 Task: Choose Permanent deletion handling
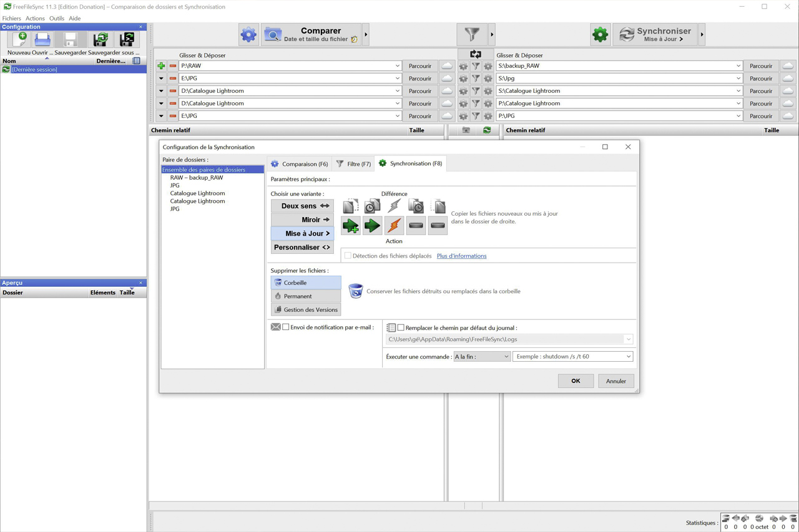(306, 296)
